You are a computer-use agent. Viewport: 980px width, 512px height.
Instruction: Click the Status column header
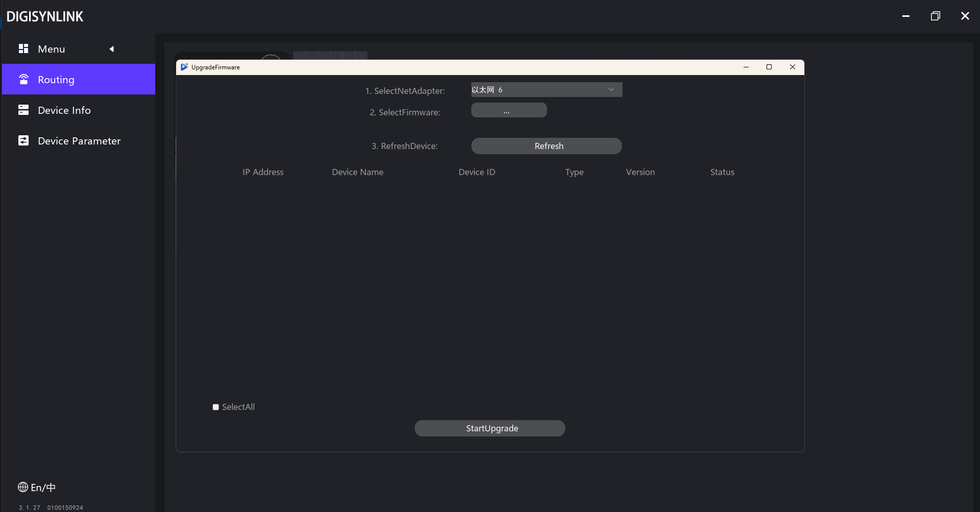pyautogui.click(x=722, y=172)
